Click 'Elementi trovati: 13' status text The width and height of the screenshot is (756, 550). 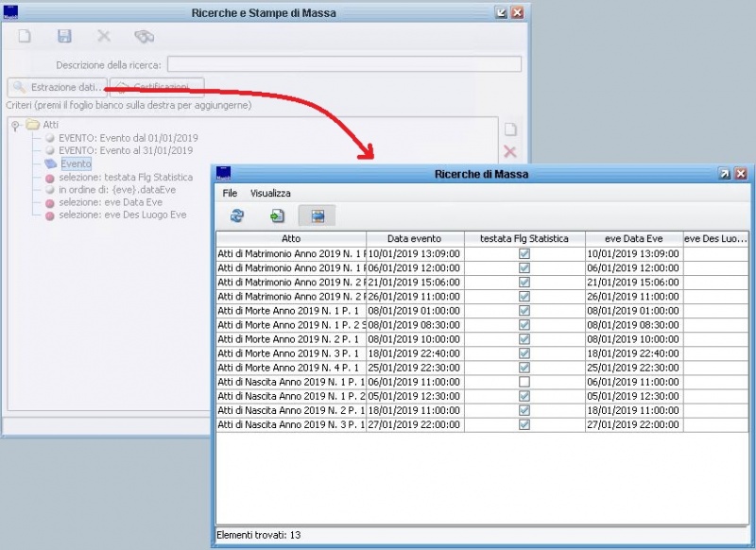(258, 535)
